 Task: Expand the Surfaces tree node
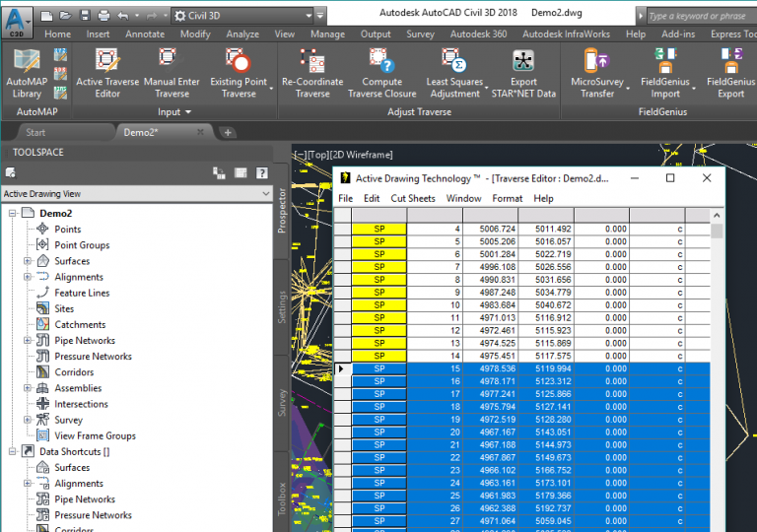28,261
